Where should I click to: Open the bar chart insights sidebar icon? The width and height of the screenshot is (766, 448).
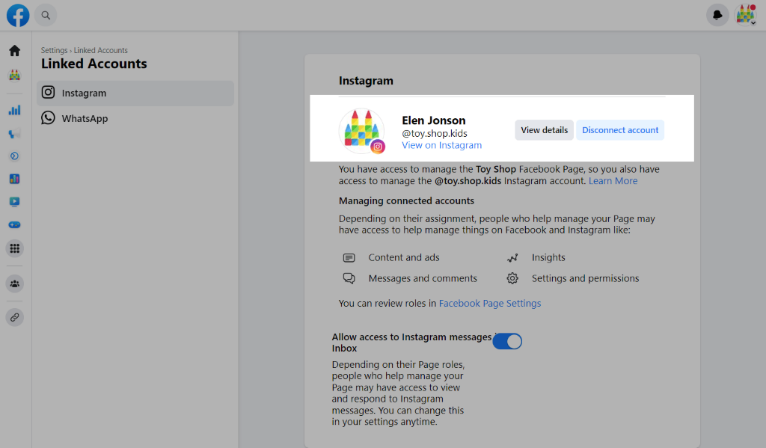[15, 110]
